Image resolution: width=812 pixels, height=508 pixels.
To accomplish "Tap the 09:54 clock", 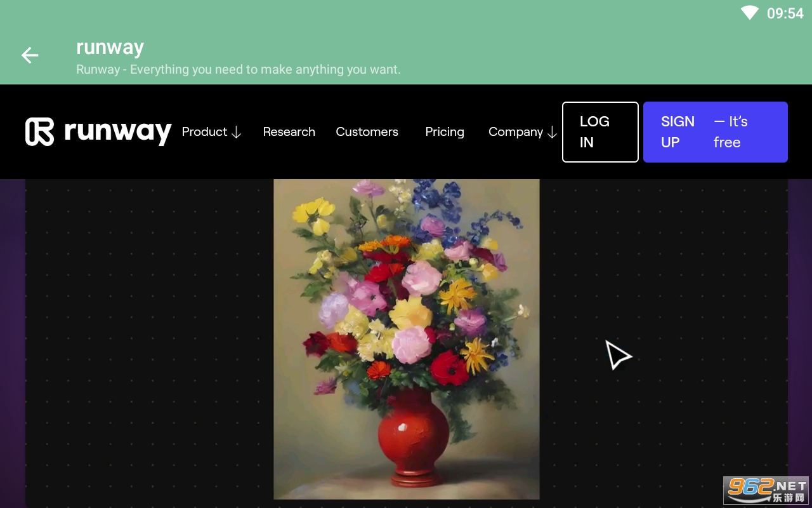I will 785,13.
